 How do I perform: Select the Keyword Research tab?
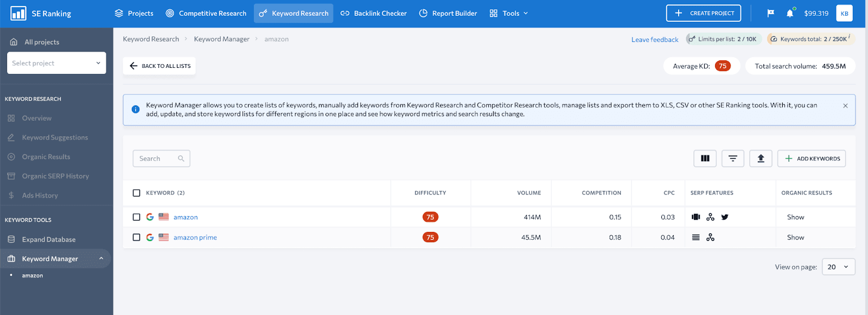(x=293, y=13)
